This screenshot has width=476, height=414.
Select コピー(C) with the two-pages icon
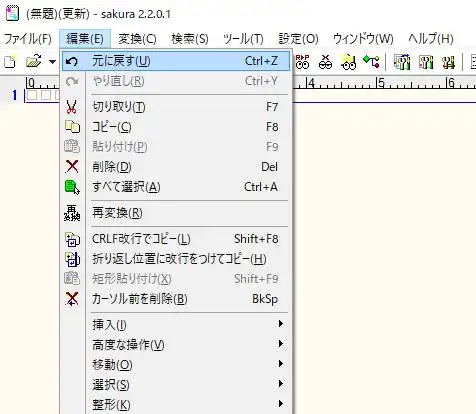tap(176, 127)
